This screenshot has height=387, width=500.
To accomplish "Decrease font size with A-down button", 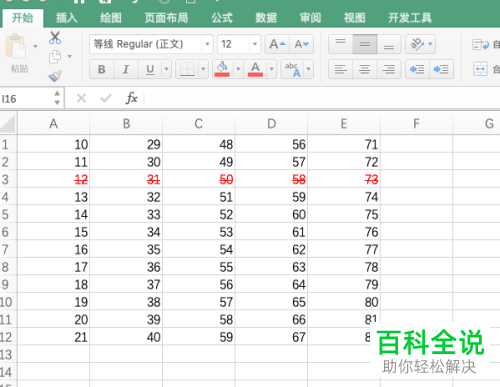I will point(302,44).
